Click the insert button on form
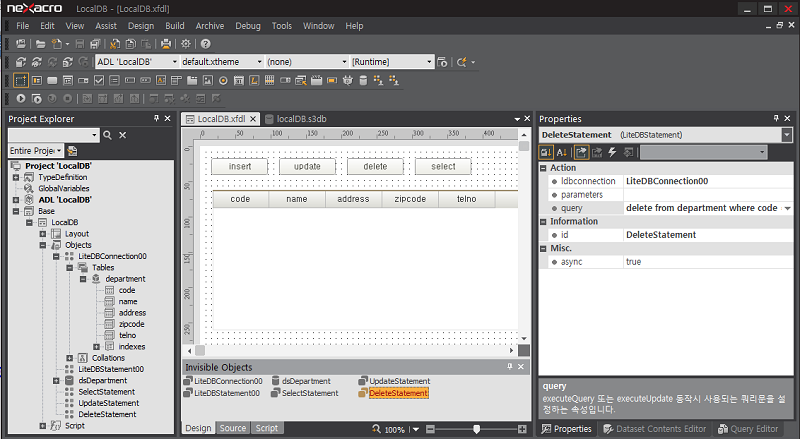Screen dimensions: 800x439 [x=240, y=166]
